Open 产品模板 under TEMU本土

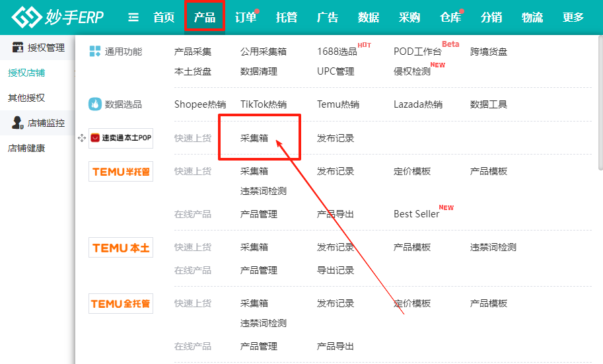tap(412, 247)
